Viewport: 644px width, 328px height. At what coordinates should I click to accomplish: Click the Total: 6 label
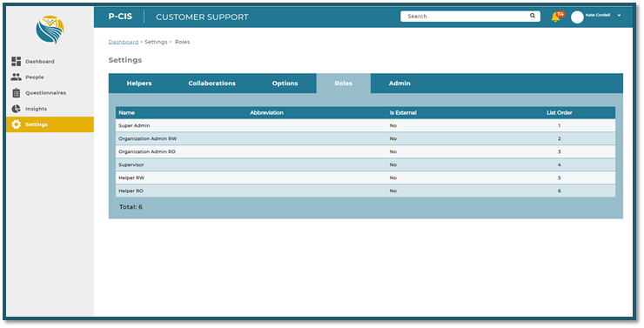[131, 207]
